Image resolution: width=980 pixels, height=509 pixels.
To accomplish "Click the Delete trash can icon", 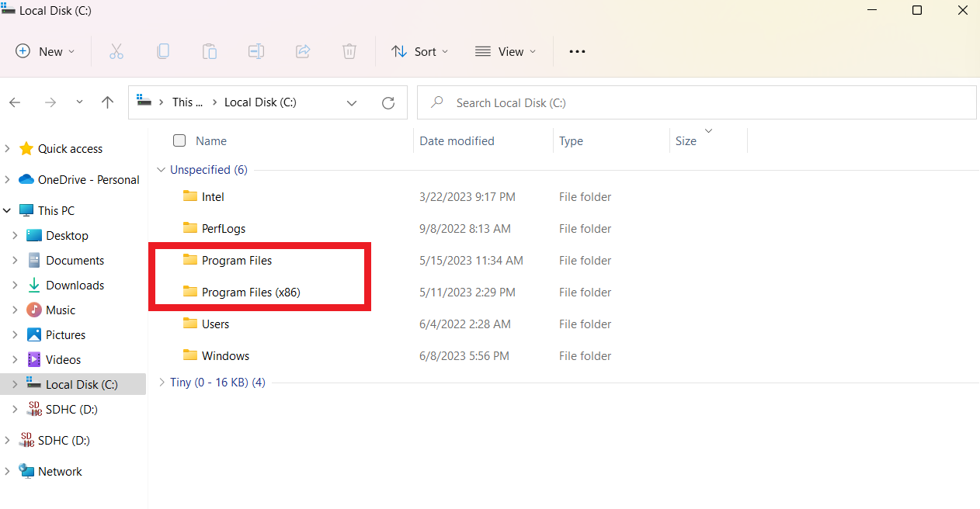I will [x=349, y=51].
